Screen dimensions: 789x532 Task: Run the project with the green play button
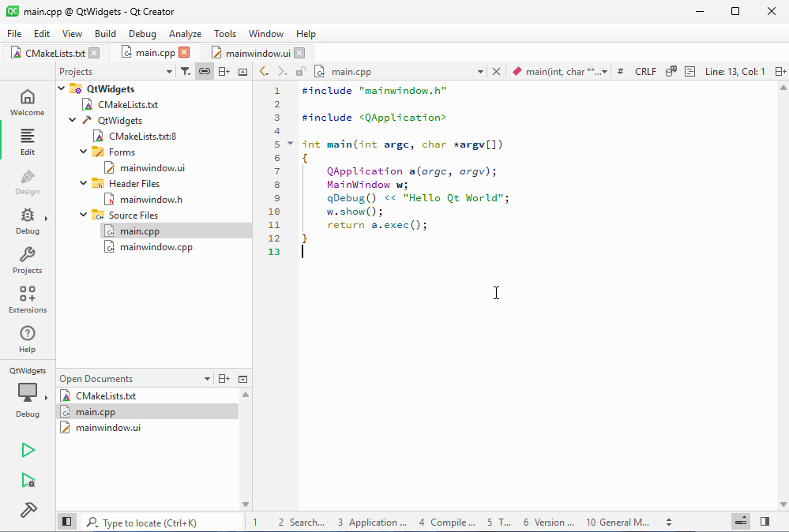tap(28, 450)
